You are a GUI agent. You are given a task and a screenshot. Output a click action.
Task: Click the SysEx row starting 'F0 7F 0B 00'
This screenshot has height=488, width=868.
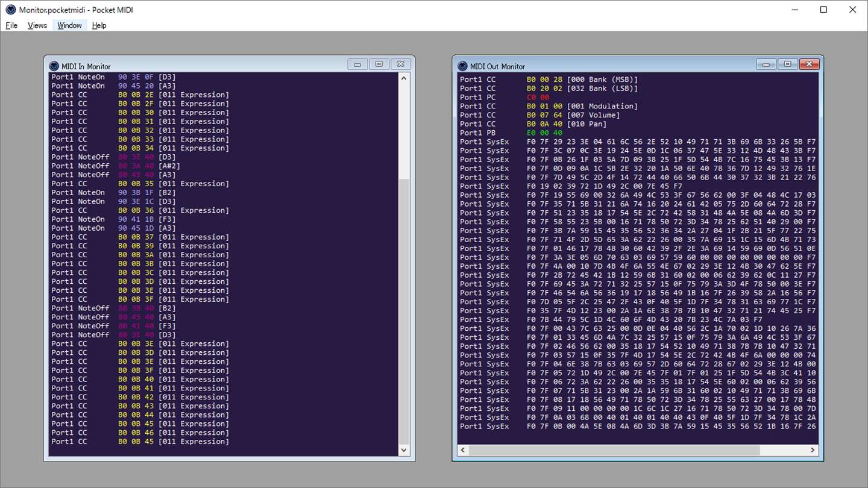[x=638, y=427]
